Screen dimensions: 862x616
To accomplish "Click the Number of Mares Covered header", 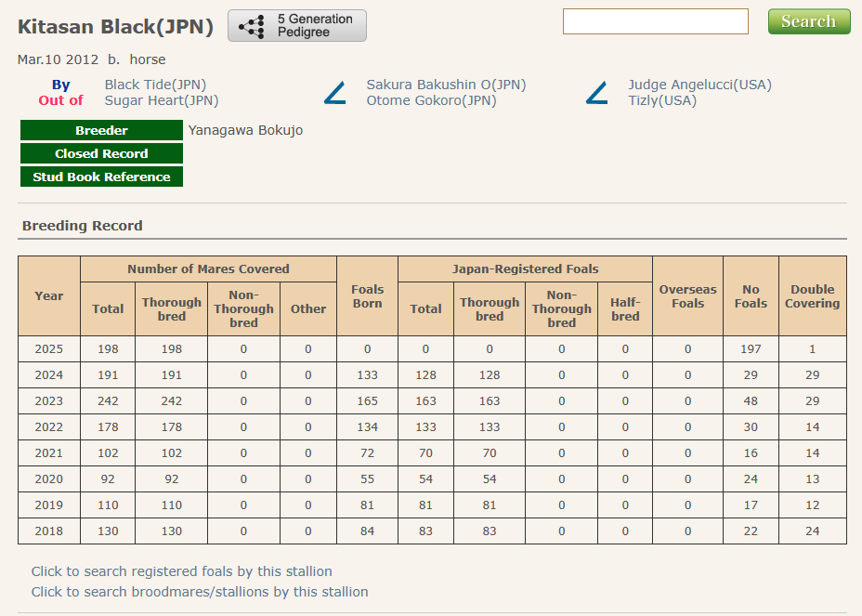I will 208,269.
